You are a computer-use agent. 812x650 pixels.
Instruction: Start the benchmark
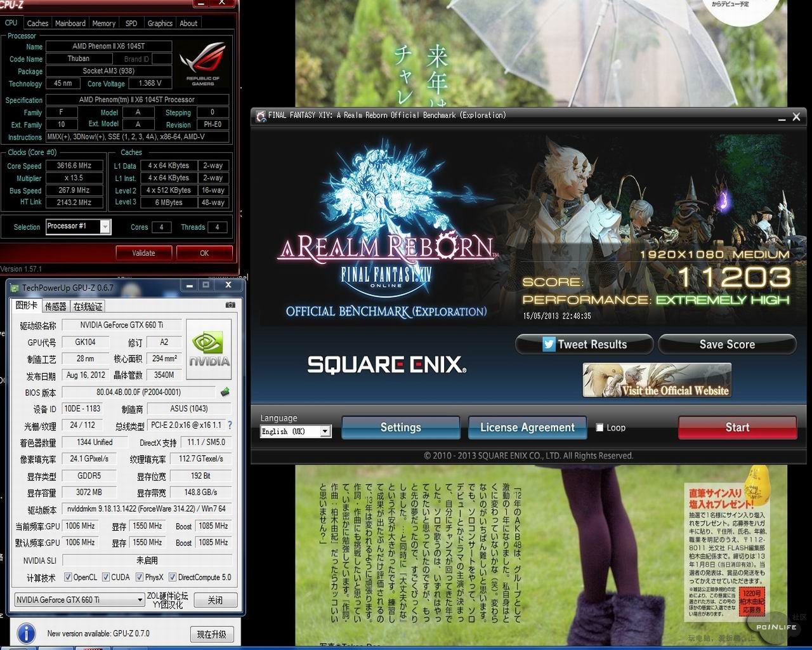click(x=737, y=427)
